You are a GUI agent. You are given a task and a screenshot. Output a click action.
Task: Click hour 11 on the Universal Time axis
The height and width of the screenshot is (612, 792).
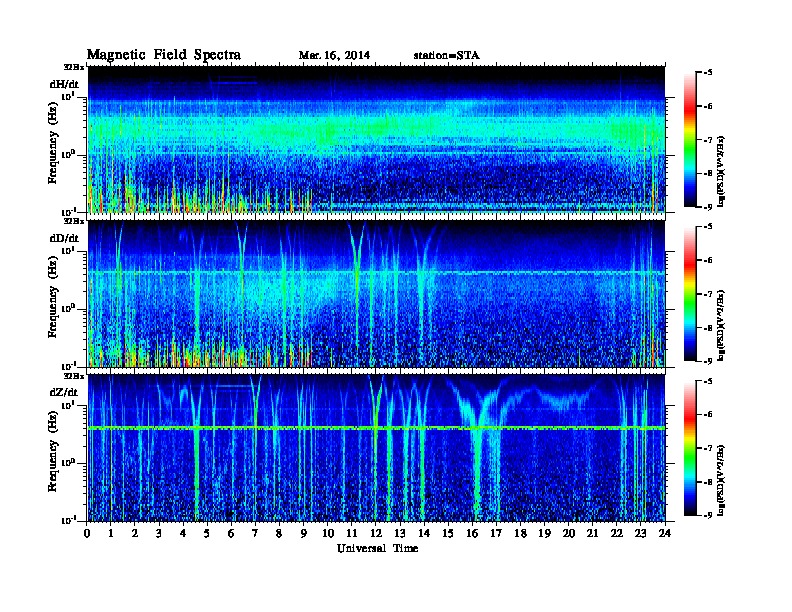tap(352, 533)
